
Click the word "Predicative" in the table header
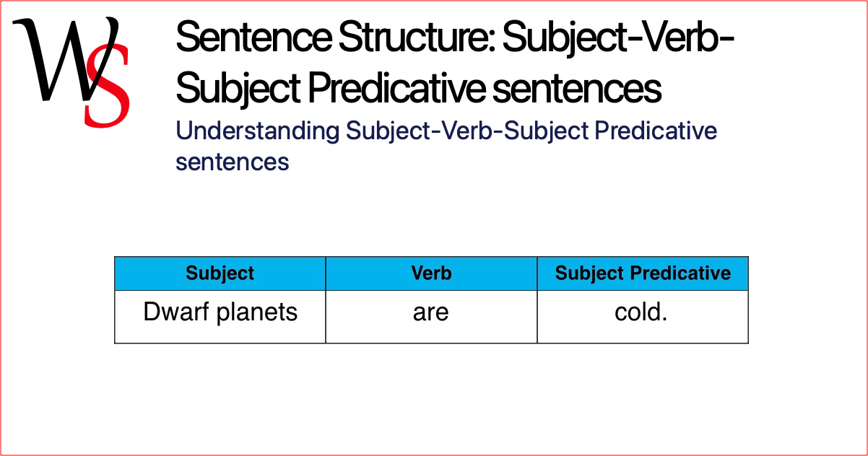pyautogui.click(x=681, y=273)
